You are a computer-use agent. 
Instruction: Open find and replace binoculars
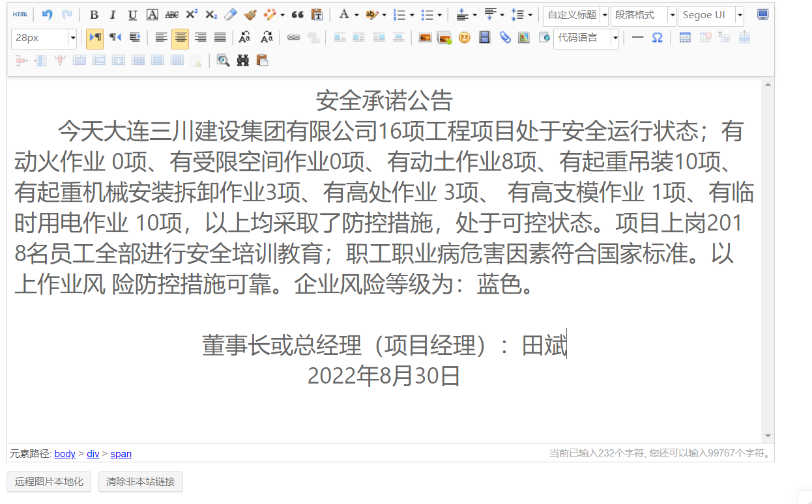pos(243,61)
